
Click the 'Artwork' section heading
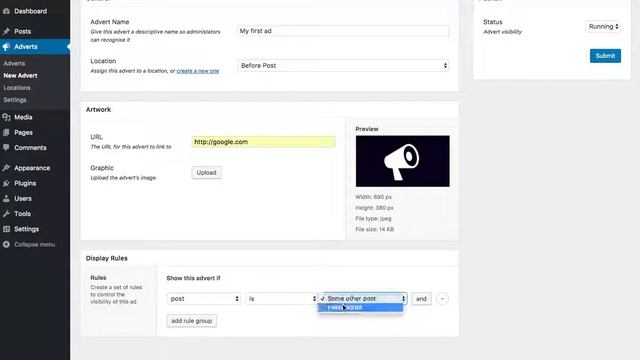point(98,109)
